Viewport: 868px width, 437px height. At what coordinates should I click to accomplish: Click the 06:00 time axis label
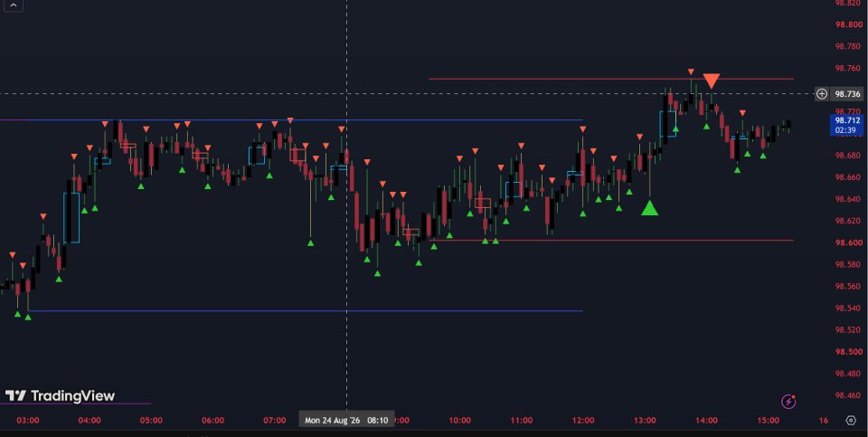[x=213, y=421]
